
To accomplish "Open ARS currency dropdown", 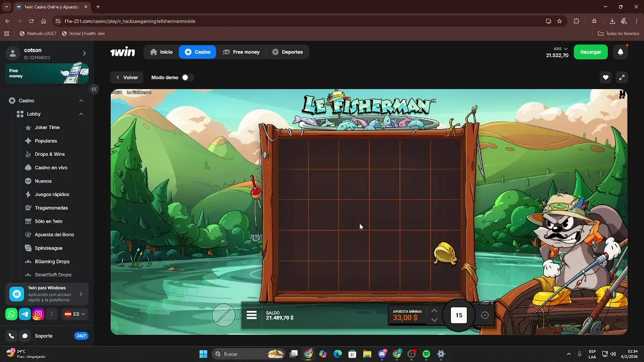I will (560, 49).
